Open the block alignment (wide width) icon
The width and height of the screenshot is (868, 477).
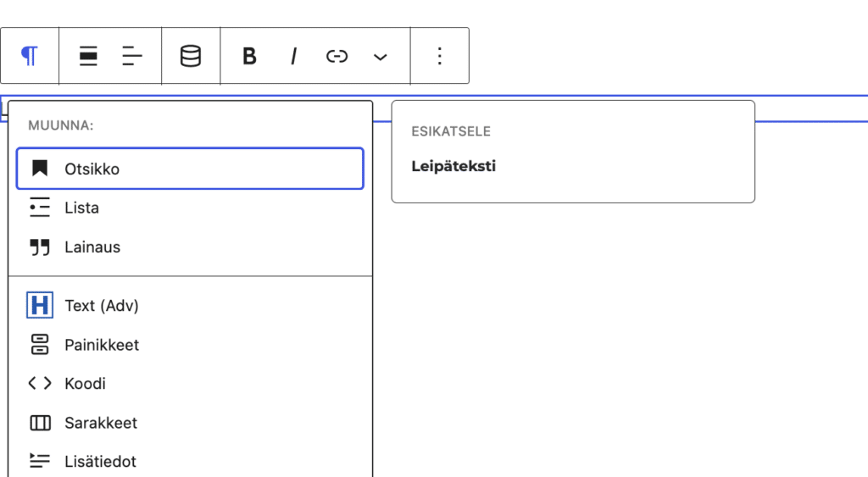[x=88, y=56]
